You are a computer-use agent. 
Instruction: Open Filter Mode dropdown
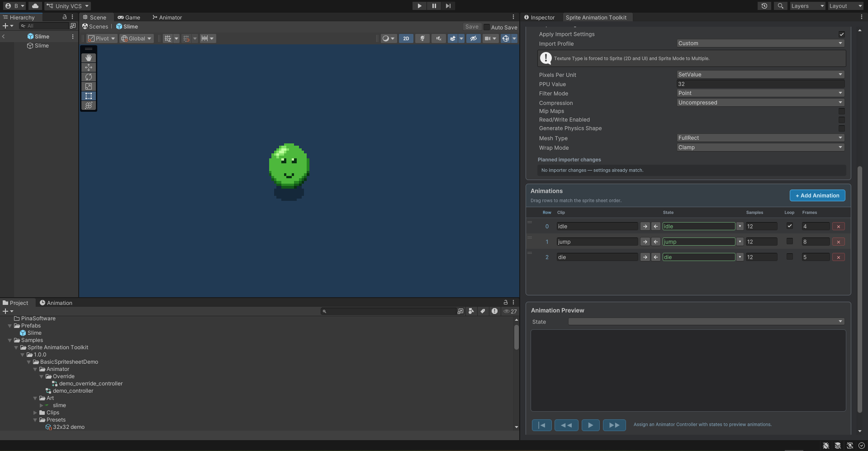pyautogui.click(x=760, y=93)
